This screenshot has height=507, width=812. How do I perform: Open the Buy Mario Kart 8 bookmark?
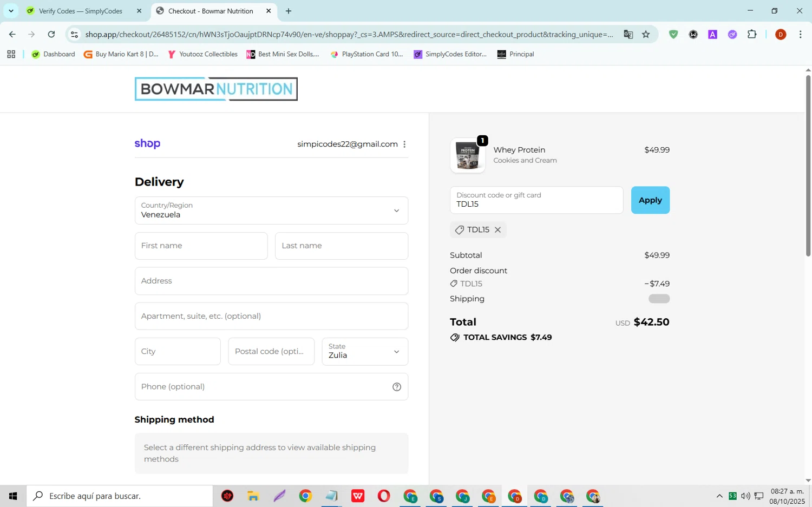pos(121,54)
